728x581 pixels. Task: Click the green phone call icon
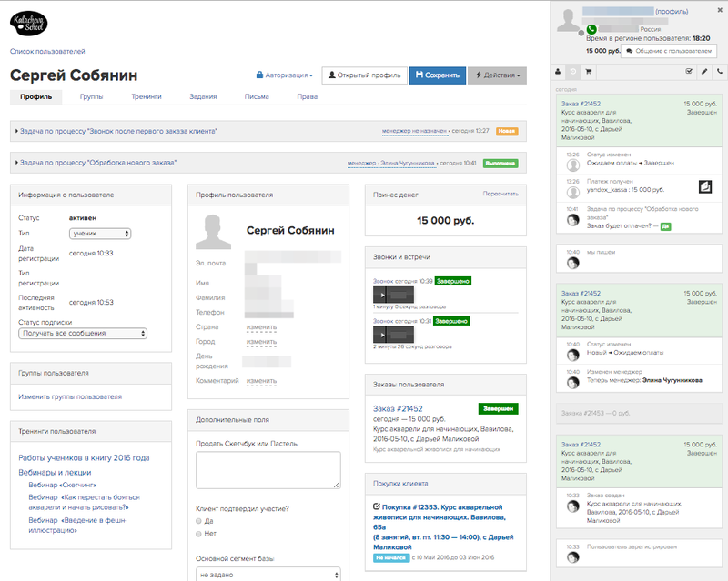(x=591, y=29)
